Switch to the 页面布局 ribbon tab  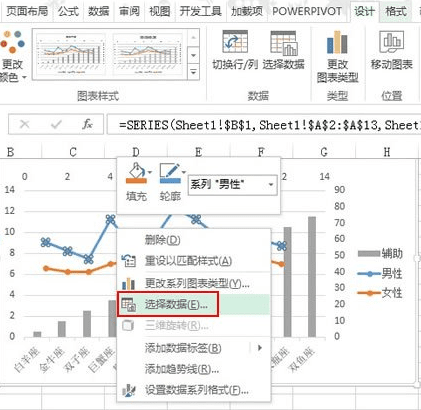[x=27, y=11]
